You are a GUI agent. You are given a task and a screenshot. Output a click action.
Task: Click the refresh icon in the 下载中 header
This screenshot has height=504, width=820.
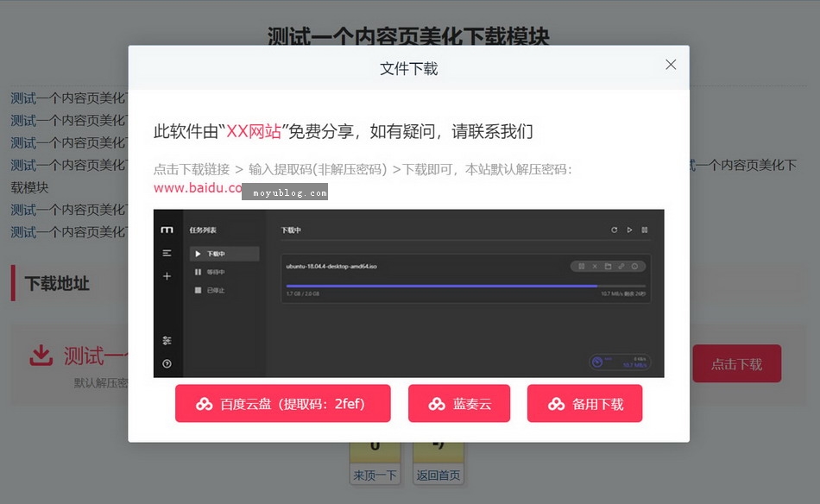point(614,229)
